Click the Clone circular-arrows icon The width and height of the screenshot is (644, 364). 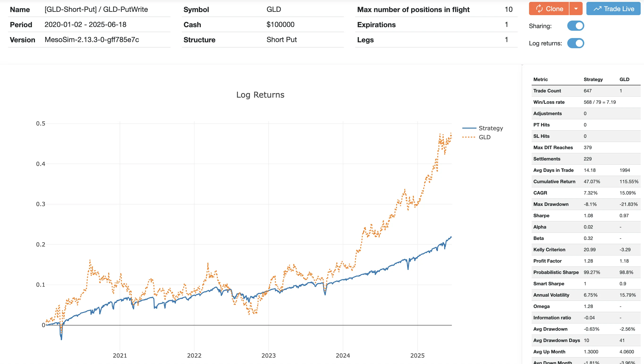tap(539, 9)
